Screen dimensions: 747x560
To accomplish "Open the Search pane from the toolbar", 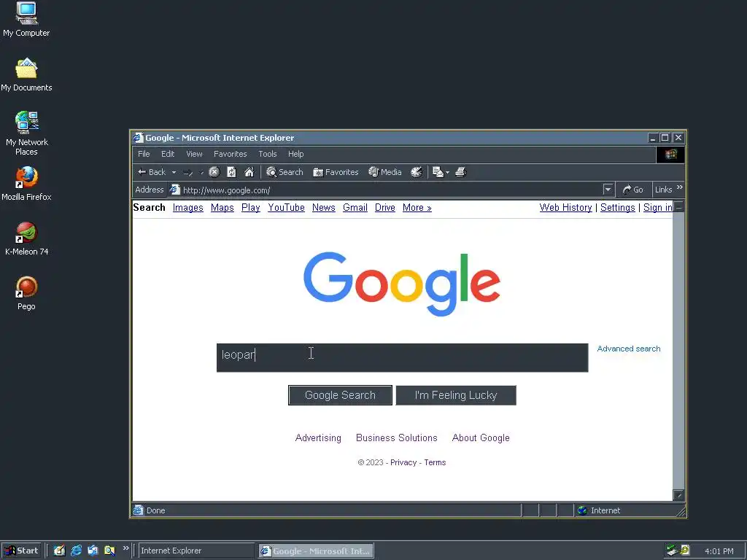I will pos(285,172).
